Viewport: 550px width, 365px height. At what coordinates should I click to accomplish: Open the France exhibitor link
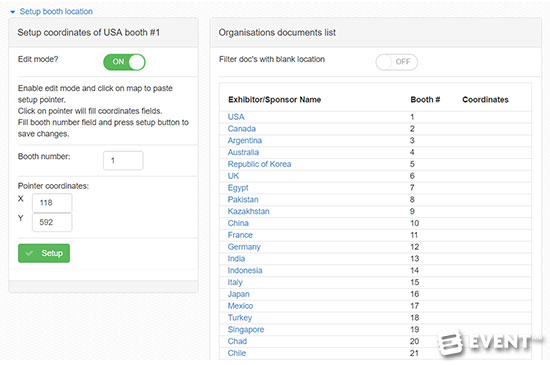[x=240, y=235]
